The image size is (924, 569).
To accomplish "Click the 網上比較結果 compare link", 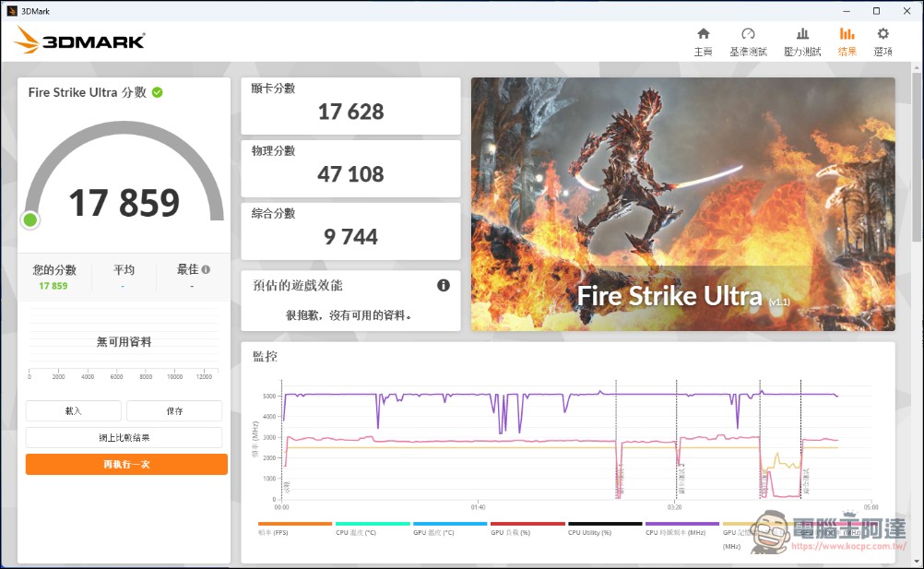I will click(125, 437).
